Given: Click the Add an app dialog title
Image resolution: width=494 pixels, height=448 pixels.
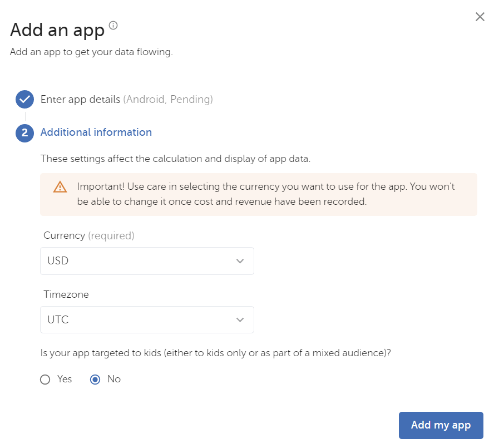Looking at the screenshot, I should pyautogui.click(x=57, y=31).
